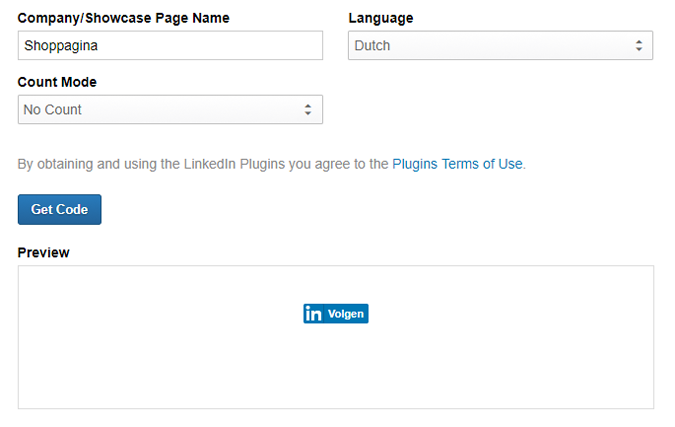Select the 'Dutch' value text

coord(372,46)
